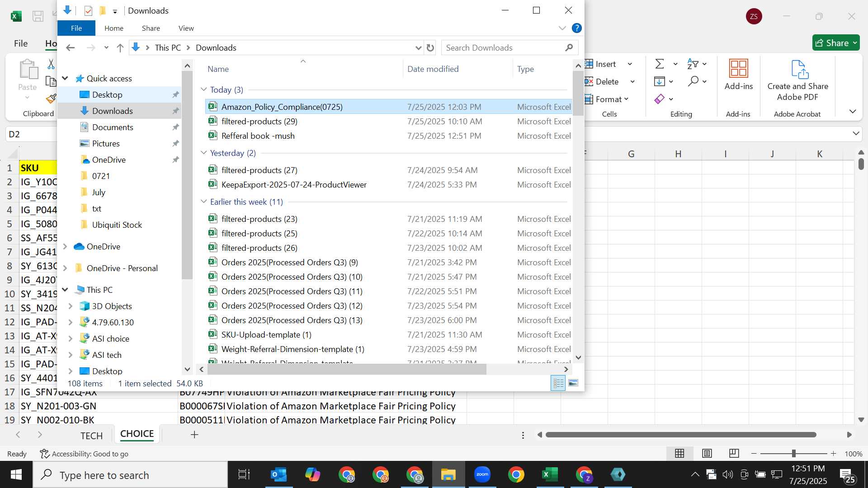Collapse Quick access in navigation pane
Screen dimensions: 868x488
65,78
